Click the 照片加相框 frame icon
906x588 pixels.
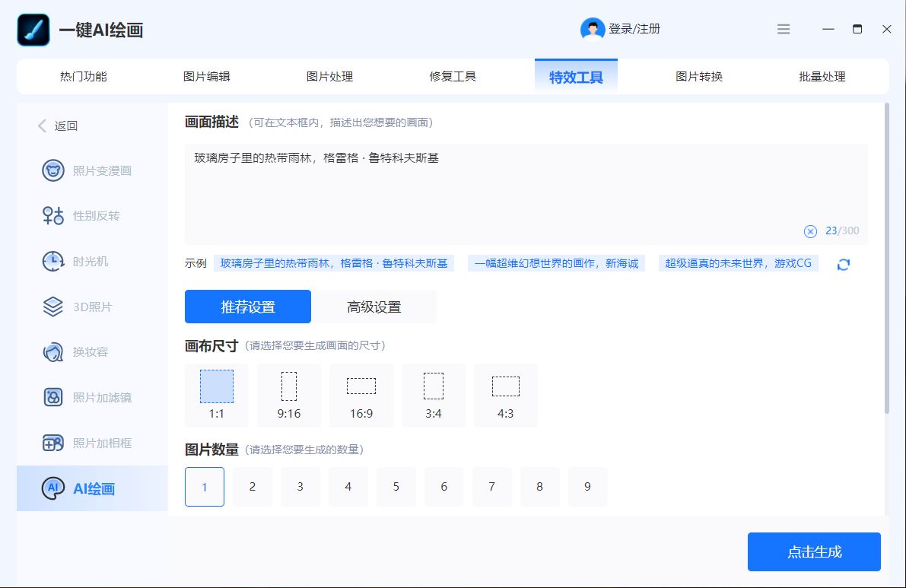(x=53, y=443)
